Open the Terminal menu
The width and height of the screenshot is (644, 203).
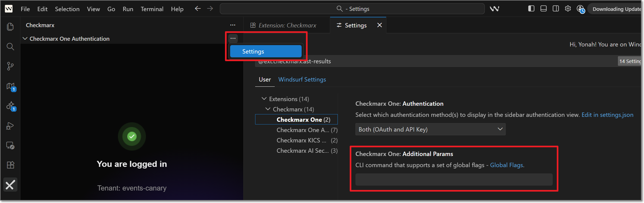coord(152,9)
